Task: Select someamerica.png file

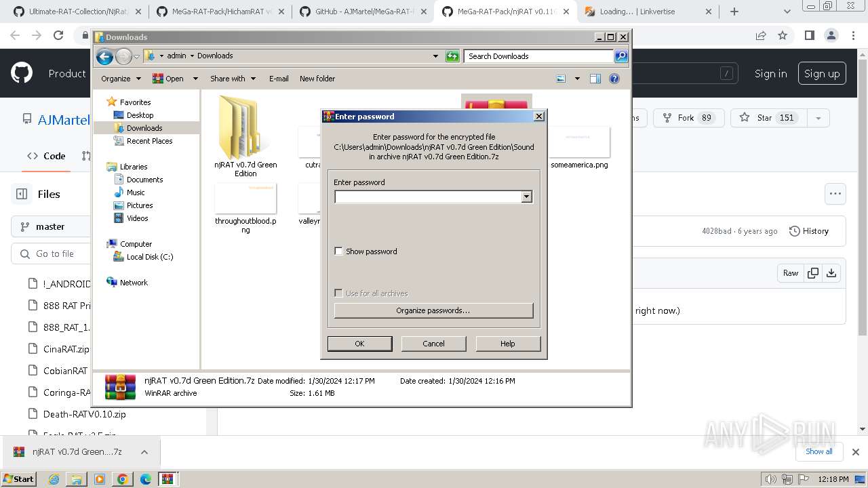Action: [579, 148]
